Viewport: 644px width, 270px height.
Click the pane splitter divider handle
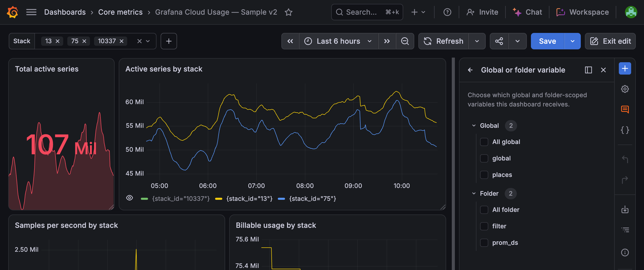[453, 164]
